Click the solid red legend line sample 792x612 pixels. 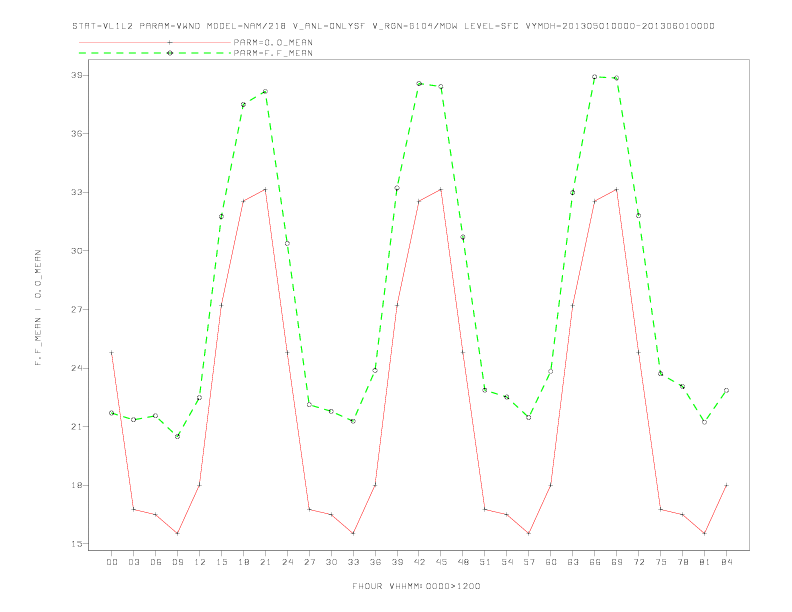155,42
